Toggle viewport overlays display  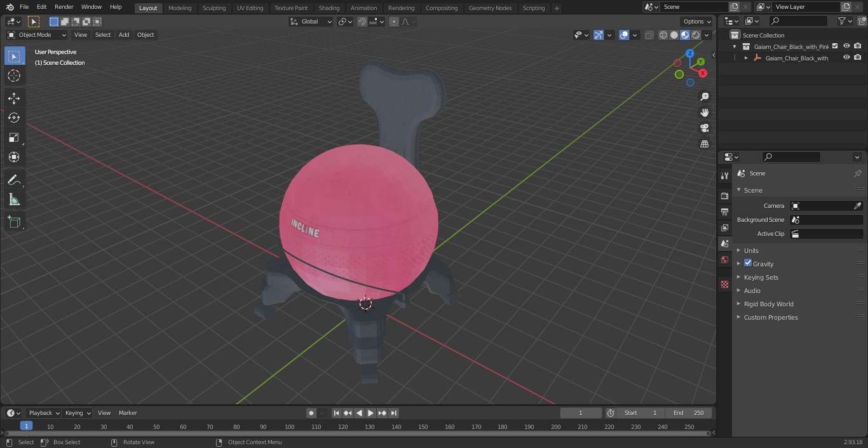(x=624, y=35)
